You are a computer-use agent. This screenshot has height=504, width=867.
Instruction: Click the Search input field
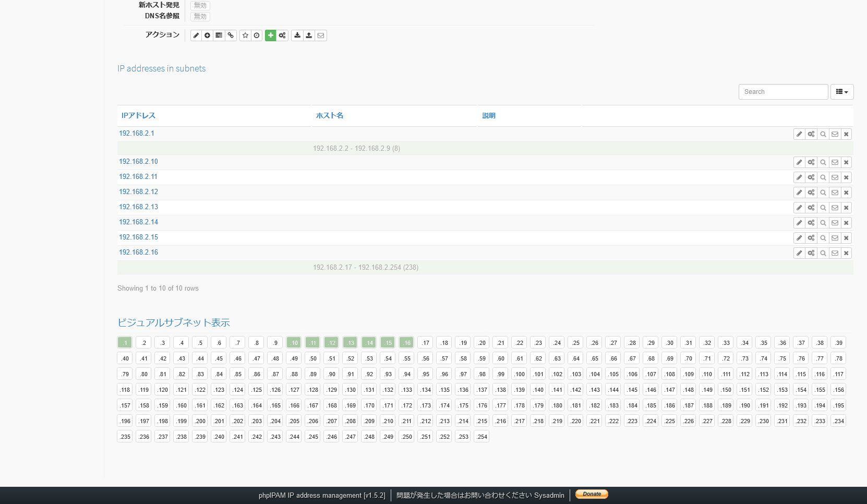[783, 92]
